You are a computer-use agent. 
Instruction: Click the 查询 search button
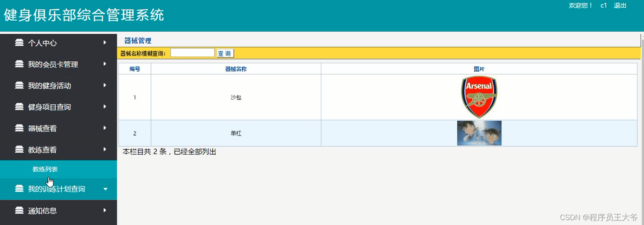(x=225, y=53)
